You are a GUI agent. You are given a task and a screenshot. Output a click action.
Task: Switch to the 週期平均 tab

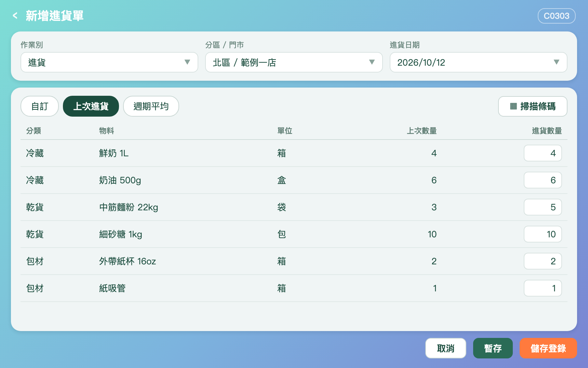[151, 106]
